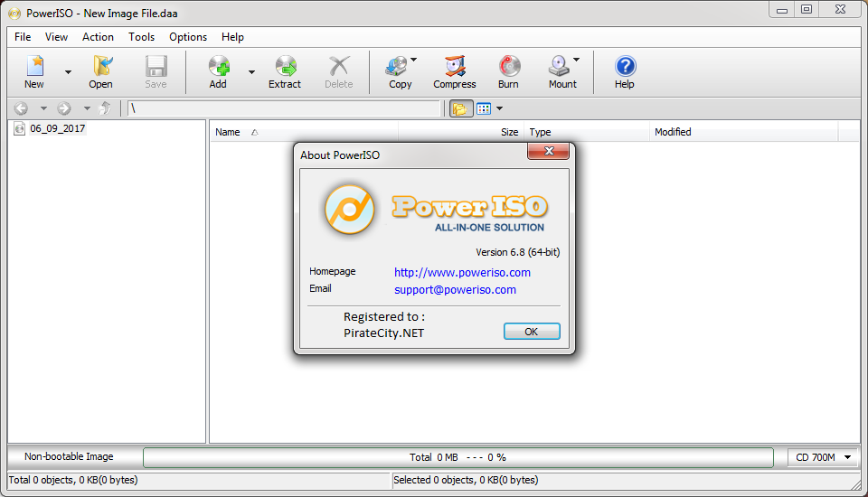This screenshot has width=868, height=497.
Task: Open the CD 700M media size dropdown
Action: tap(822, 458)
